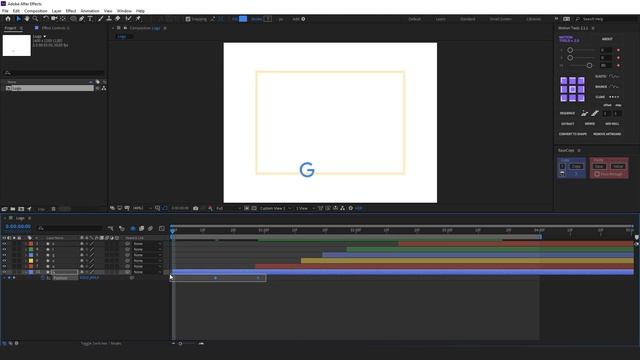Screen dimensions: 640x360
Task: Click the Merge button in Motion Tools
Action: point(589,124)
